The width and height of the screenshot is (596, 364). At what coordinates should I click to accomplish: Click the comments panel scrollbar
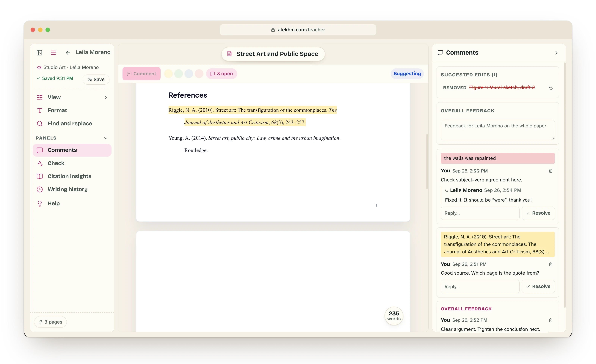coord(565,185)
